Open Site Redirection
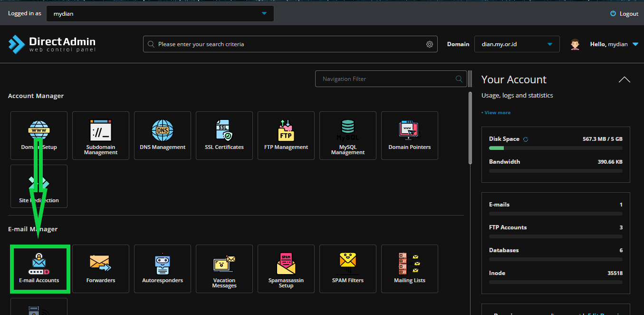 pos(39,187)
